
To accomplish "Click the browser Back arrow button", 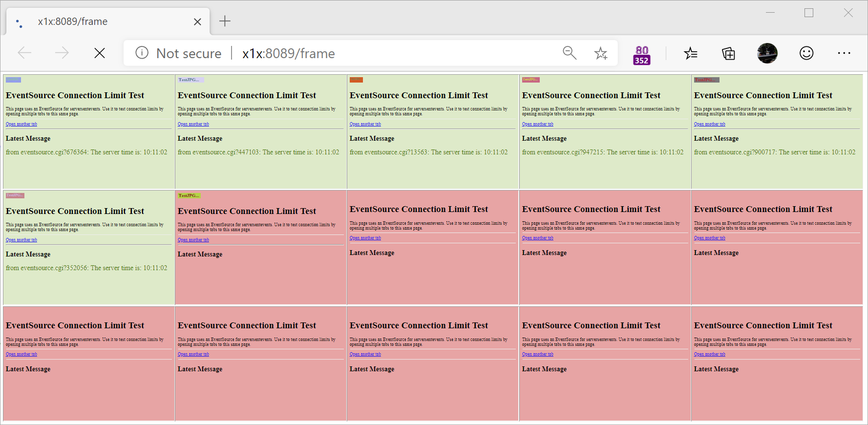I will click(x=24, y=53).
